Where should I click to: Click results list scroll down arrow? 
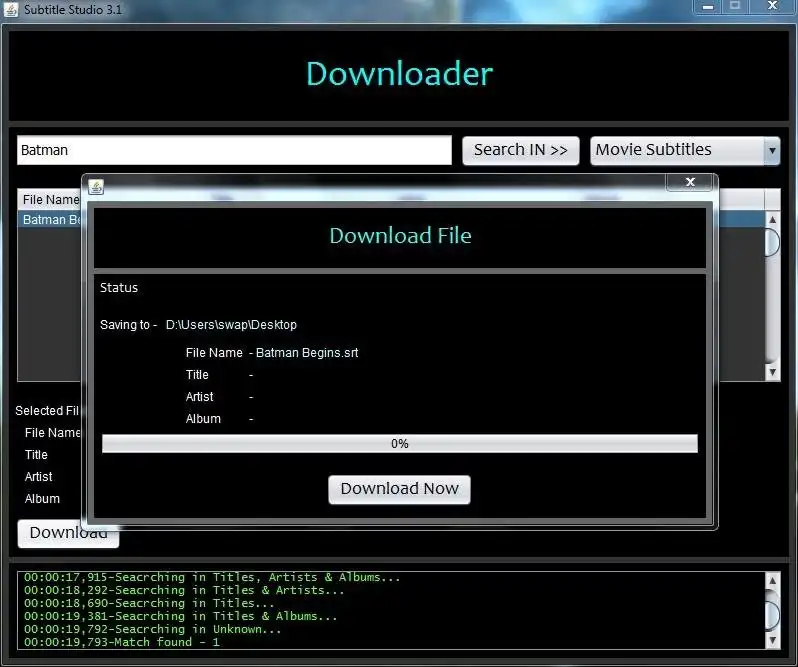[772, 372]
